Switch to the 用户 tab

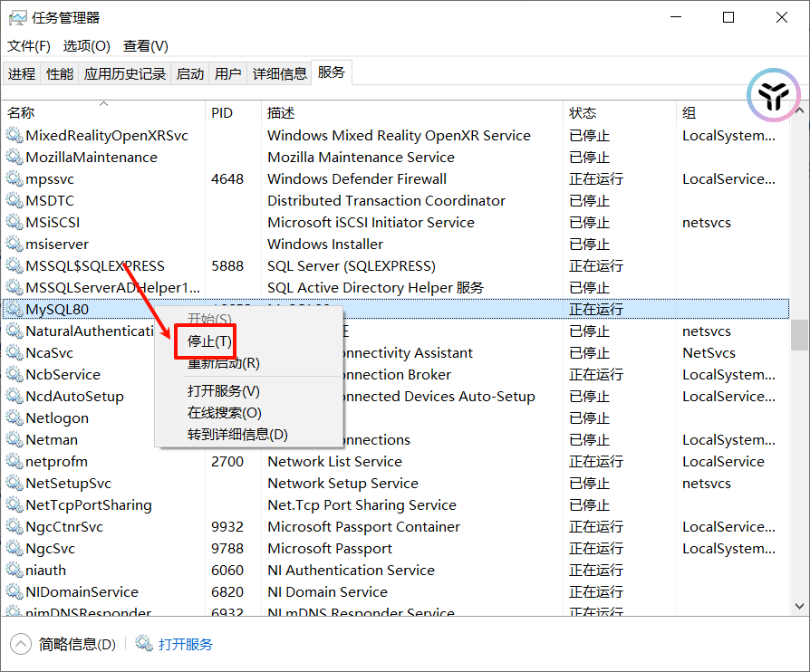(227, 73)
